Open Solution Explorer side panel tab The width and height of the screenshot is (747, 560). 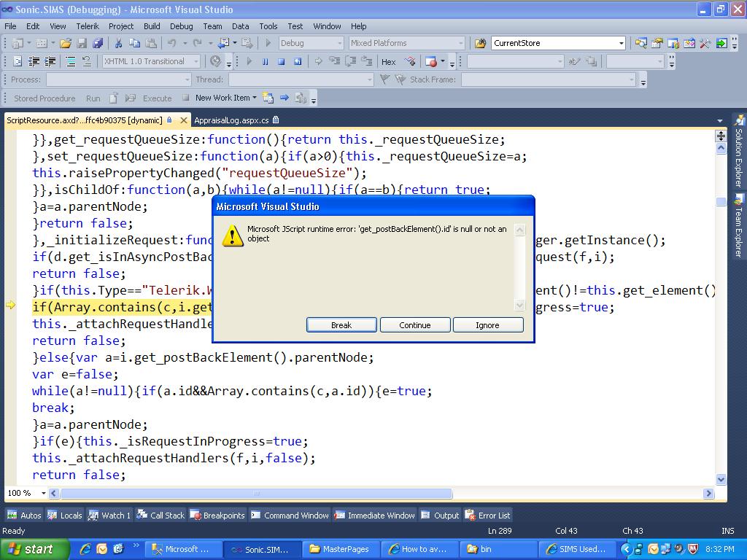point(738,152)
